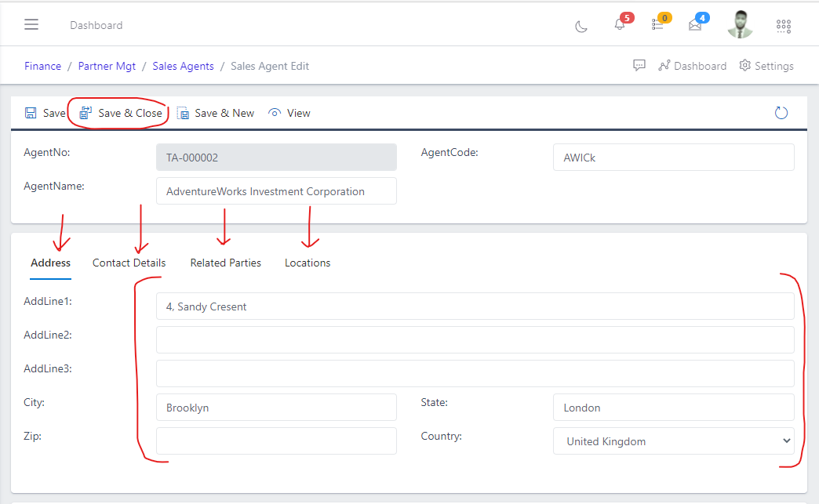Click the refresh icon on the toolbar
The image size is (819, 504).
point(781,112)
